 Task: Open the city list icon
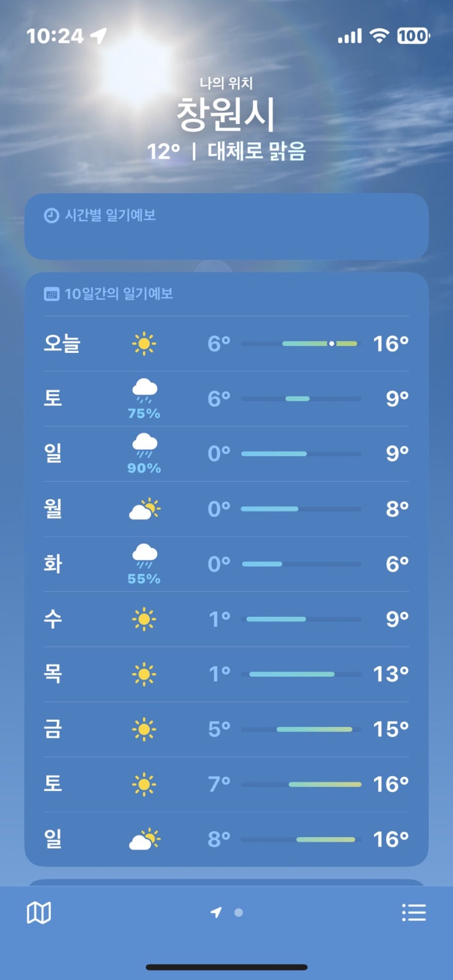click(414, 912)
